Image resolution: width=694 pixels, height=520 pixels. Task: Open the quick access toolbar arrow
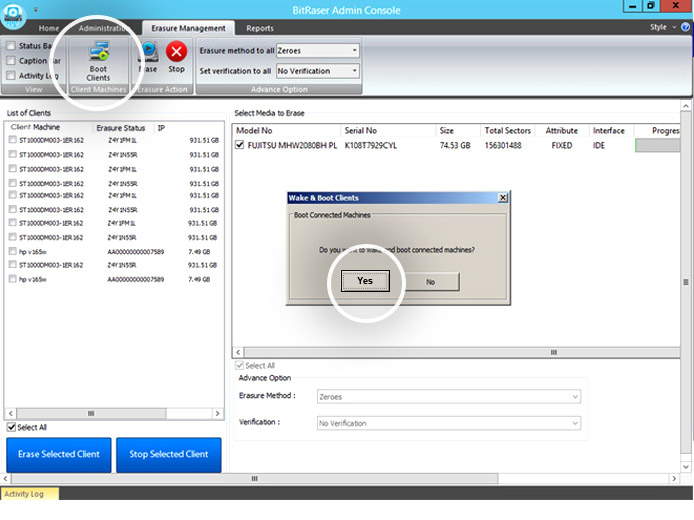[36, 10]
